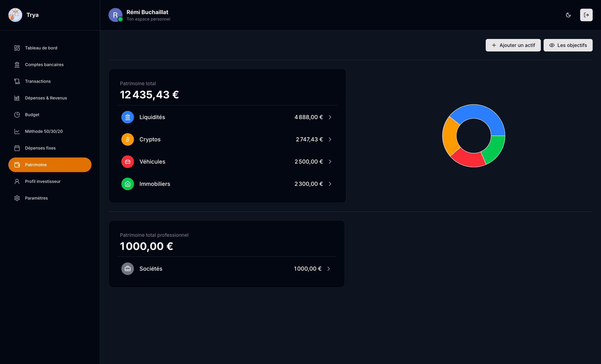Show Les objectifs with eye button
Screen dimensions: 601x364
[x=568, y=45]
